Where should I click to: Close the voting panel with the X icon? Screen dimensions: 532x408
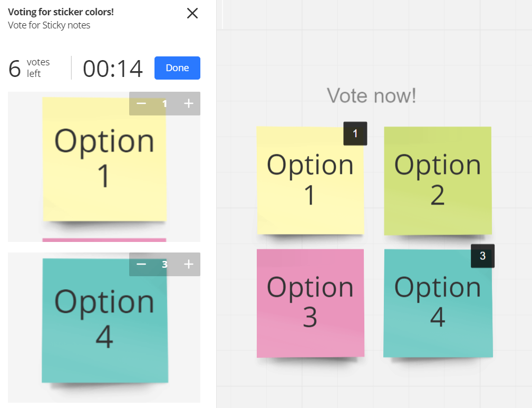point(192,13)
